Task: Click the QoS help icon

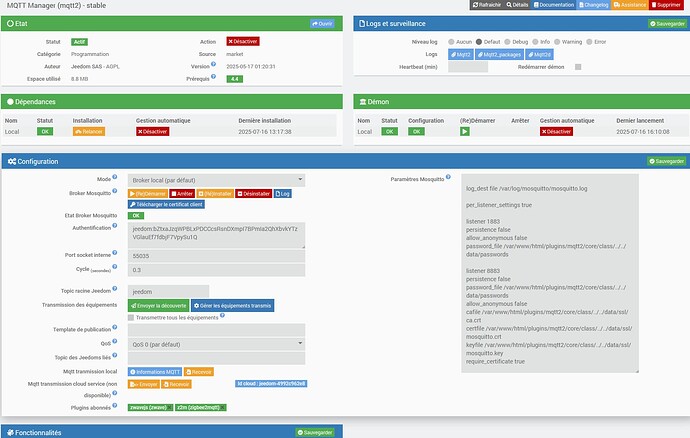Action: (114, 341)
